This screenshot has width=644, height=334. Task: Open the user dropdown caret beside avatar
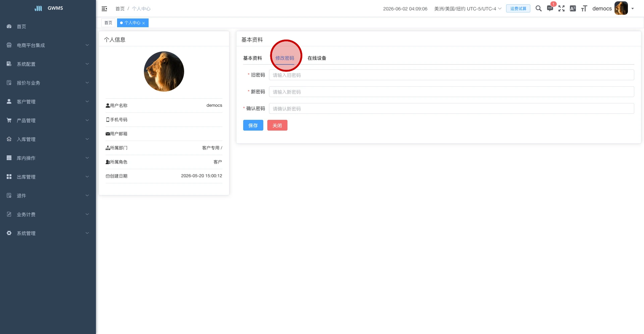[x=633, y=9]
